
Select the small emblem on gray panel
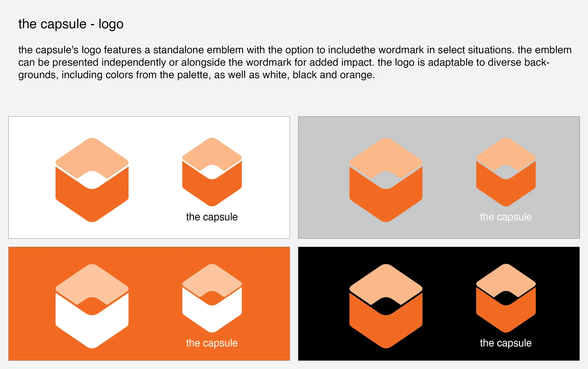coord(506,172)
